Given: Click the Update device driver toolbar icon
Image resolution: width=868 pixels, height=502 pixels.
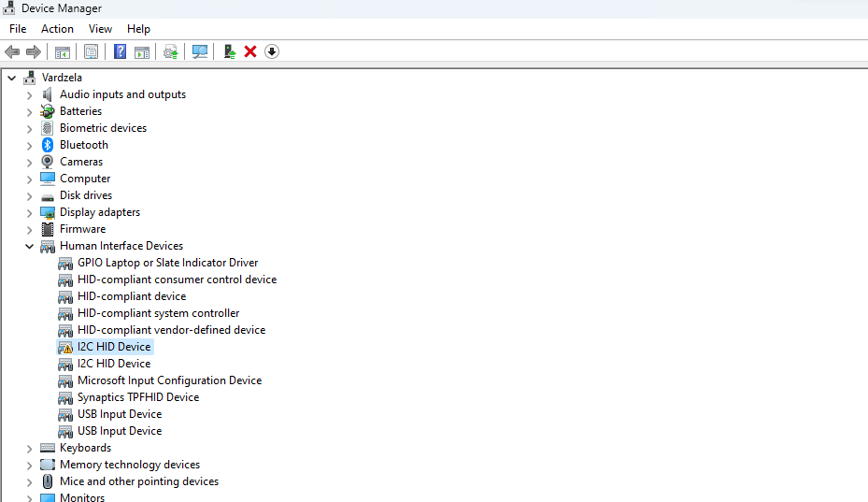Looking at the screenshot, I should pyautogui.click(x=170, y=52).
